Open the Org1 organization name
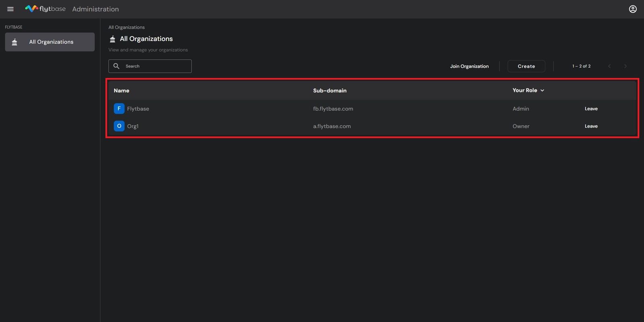The height and width of the screenshot is (322, 644). coord(133,126)
